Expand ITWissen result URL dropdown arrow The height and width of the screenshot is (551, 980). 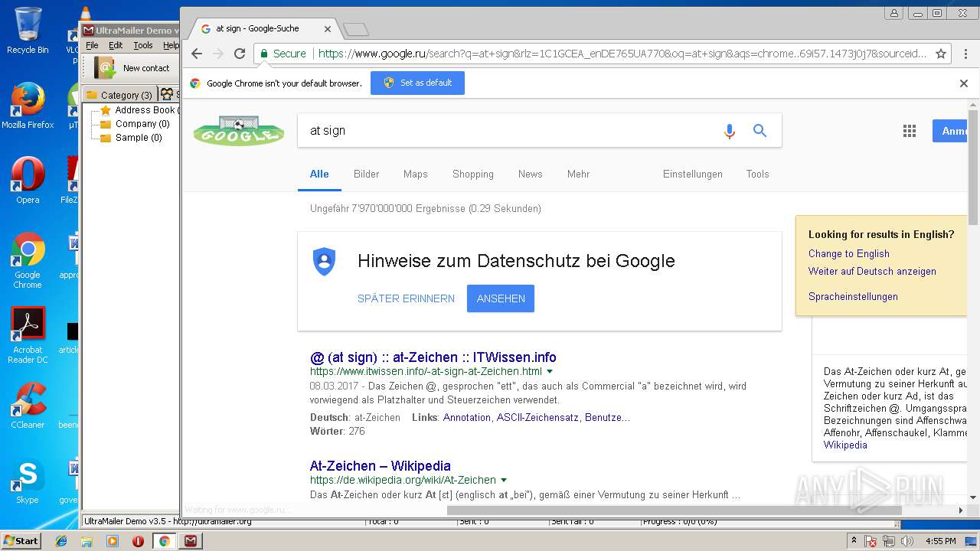click(x=550, y=372)
